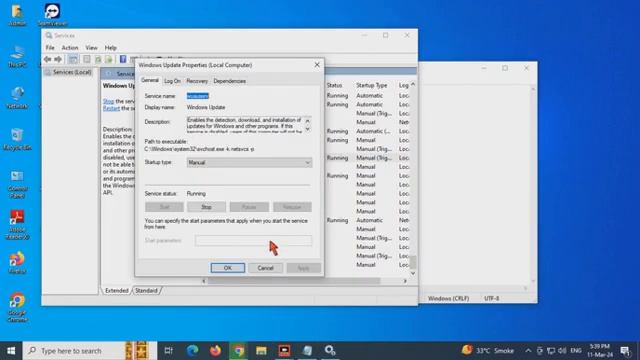
Task: Open the Admin folder desktop icon
Action: coord(17,16)
